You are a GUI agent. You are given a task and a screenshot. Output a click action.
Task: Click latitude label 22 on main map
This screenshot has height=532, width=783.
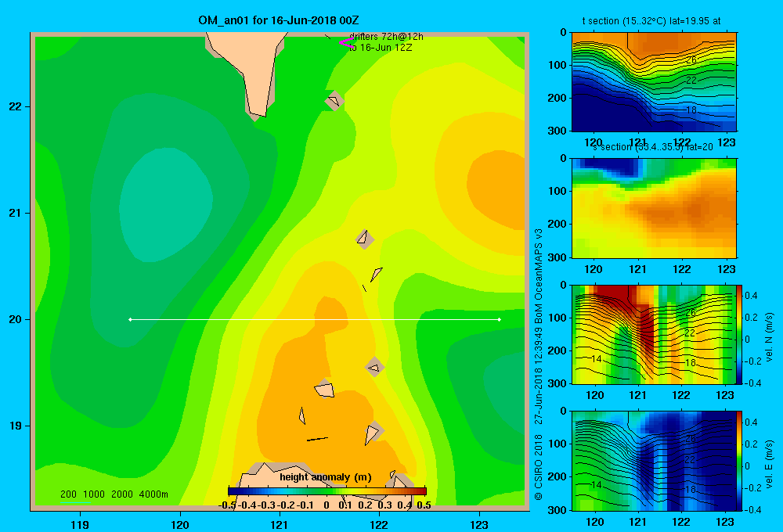click(x=16, y=106)
